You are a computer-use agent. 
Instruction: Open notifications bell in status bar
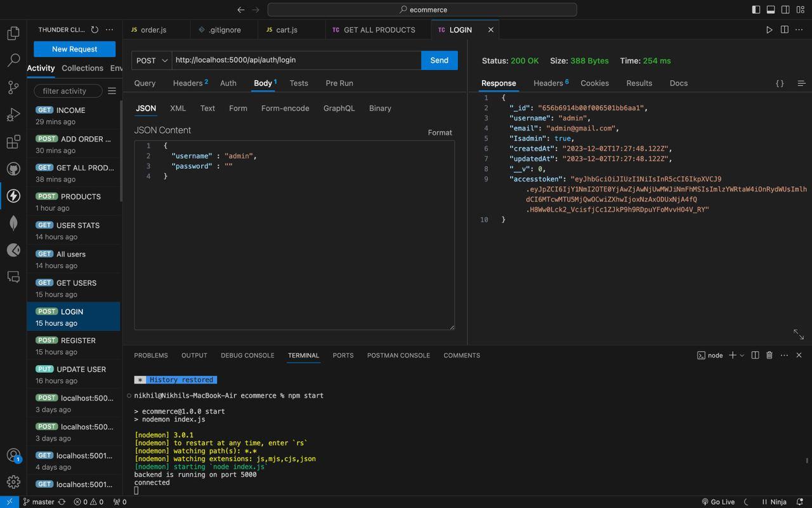pos(800,502)
